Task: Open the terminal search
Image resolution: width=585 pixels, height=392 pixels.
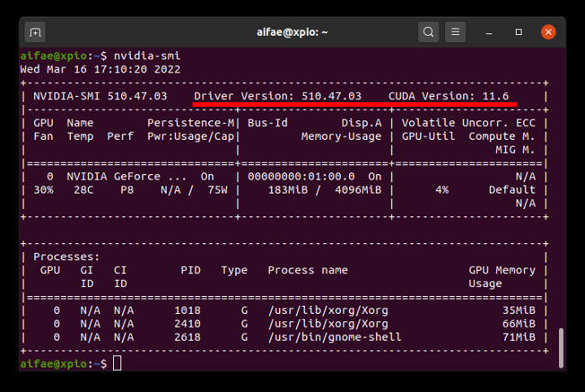Action: [x=428, y=32]
